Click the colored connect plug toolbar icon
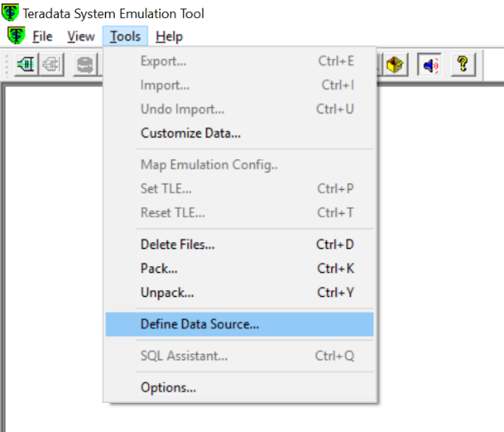This screenshot has height=432, width=504. [x=26, y=65]
